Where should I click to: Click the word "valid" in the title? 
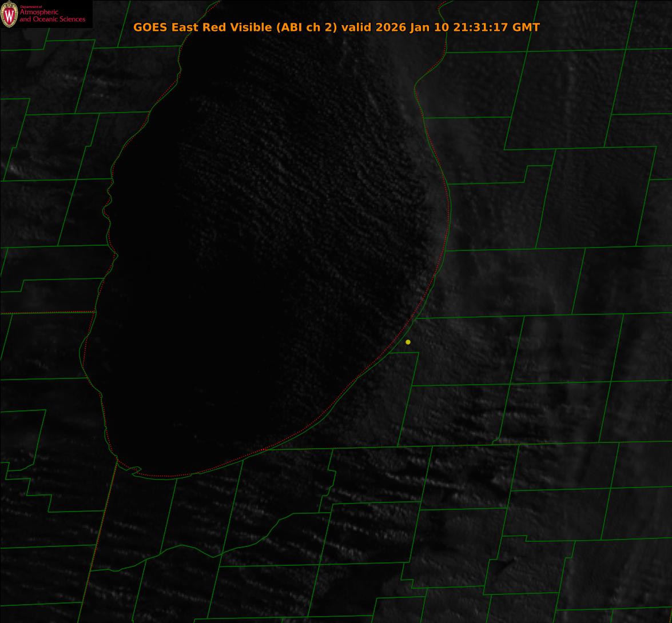point(357,27)
